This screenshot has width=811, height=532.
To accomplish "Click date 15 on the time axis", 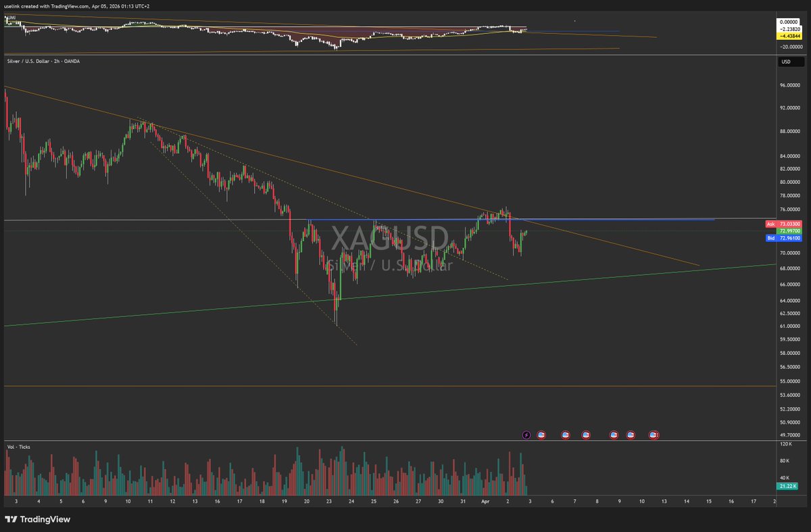I will [709, 502].
